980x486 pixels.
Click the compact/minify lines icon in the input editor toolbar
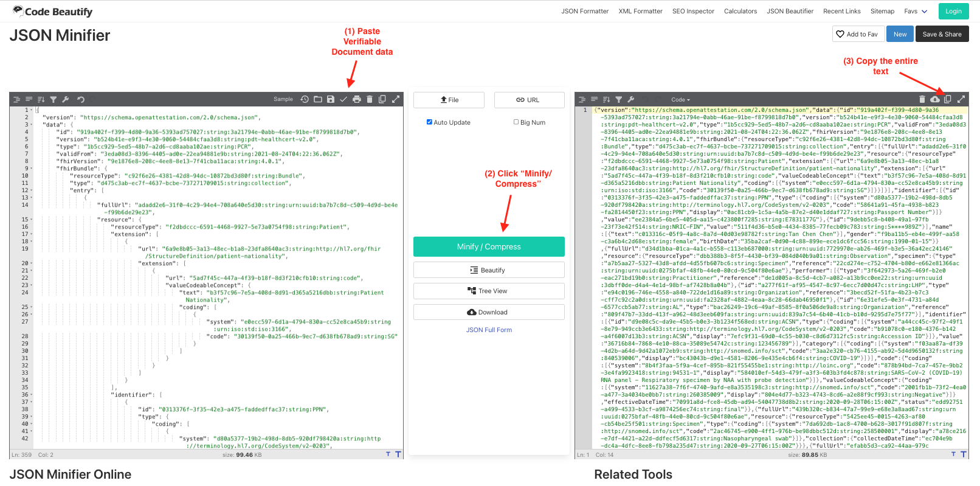(29, 99)
